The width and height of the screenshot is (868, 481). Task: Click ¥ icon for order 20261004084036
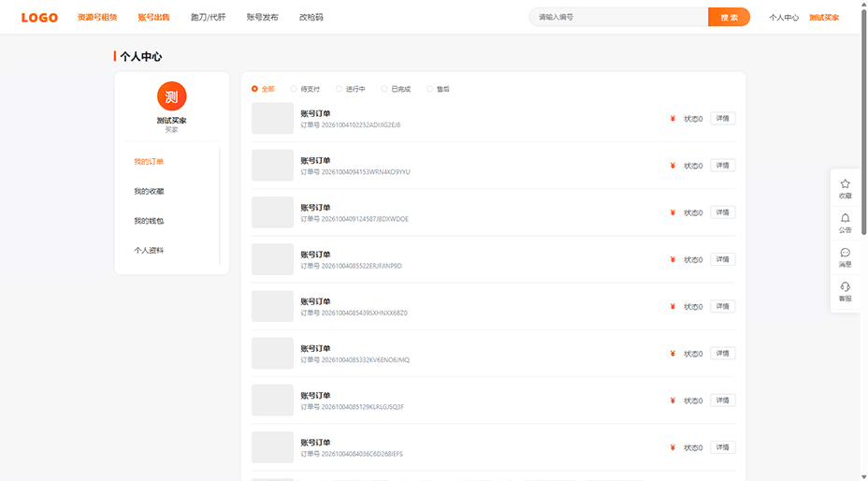coord(673,447)
